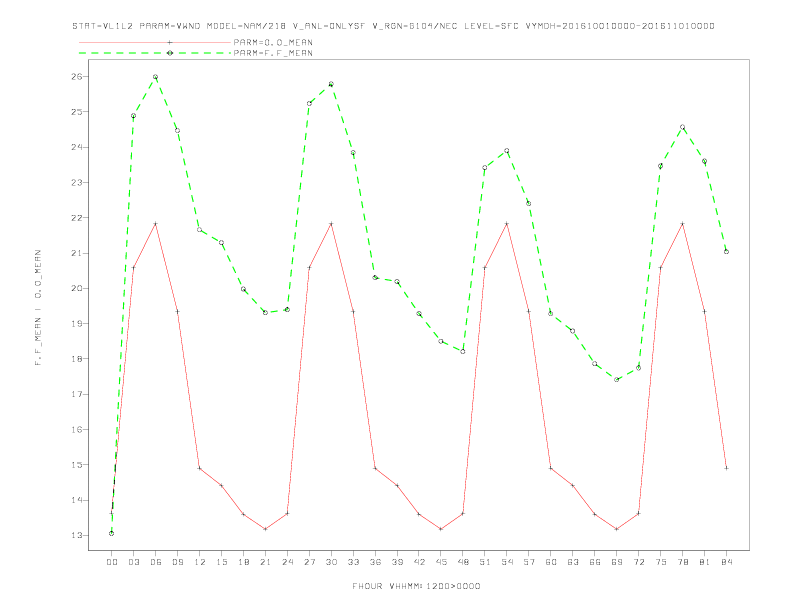
Task: Click the x-axis forecast hour label 48
Action: [463, 562]
